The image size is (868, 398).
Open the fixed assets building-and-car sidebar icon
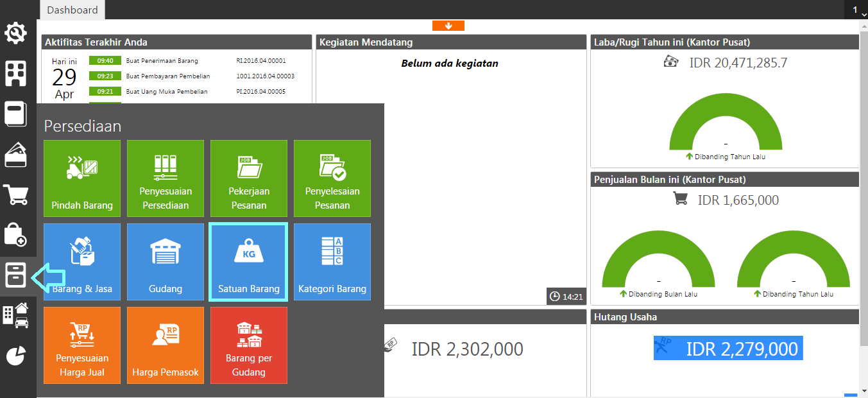(16, 315)
